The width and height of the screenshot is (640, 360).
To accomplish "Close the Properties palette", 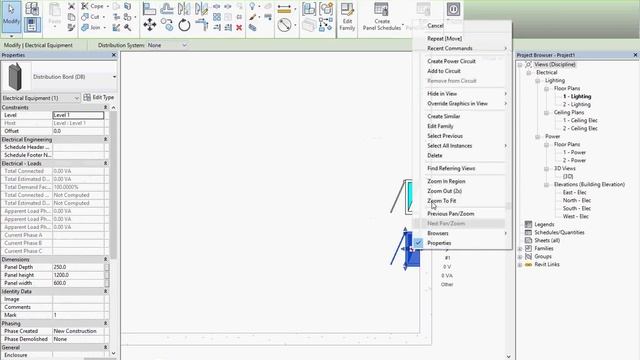I will point(114,55).
